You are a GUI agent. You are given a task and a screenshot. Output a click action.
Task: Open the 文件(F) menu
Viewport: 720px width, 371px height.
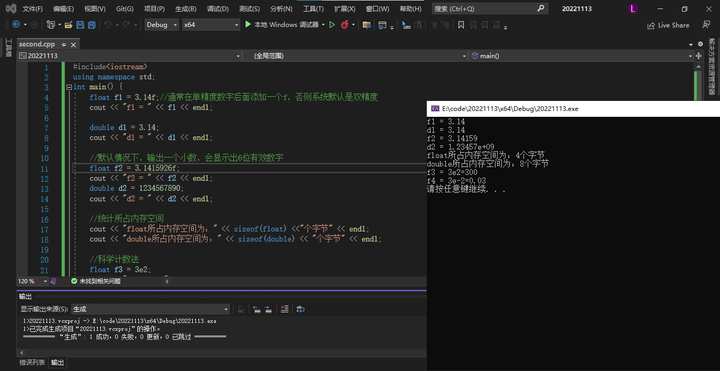[x=33, y=9]
